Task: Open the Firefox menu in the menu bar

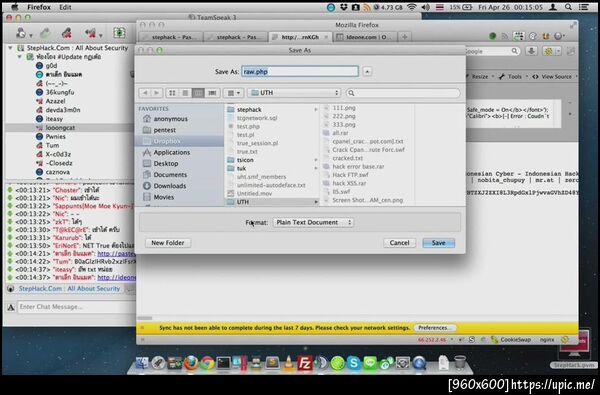Action: tap(39, 7)
